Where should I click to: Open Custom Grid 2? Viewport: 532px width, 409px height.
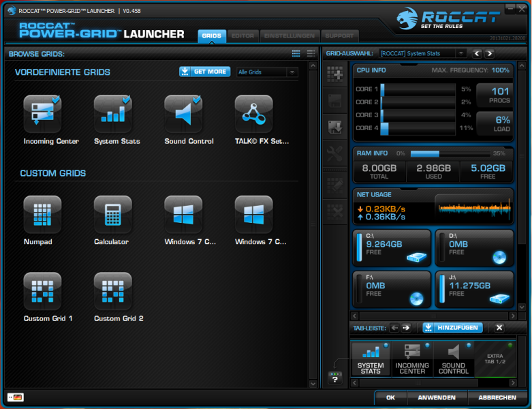112,291
